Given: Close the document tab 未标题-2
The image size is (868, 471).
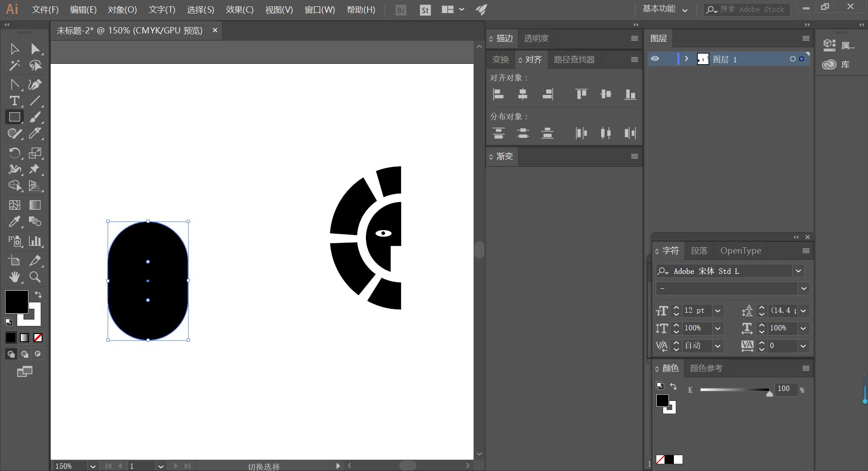Looking at the screenshot, I should click(215, 30).
